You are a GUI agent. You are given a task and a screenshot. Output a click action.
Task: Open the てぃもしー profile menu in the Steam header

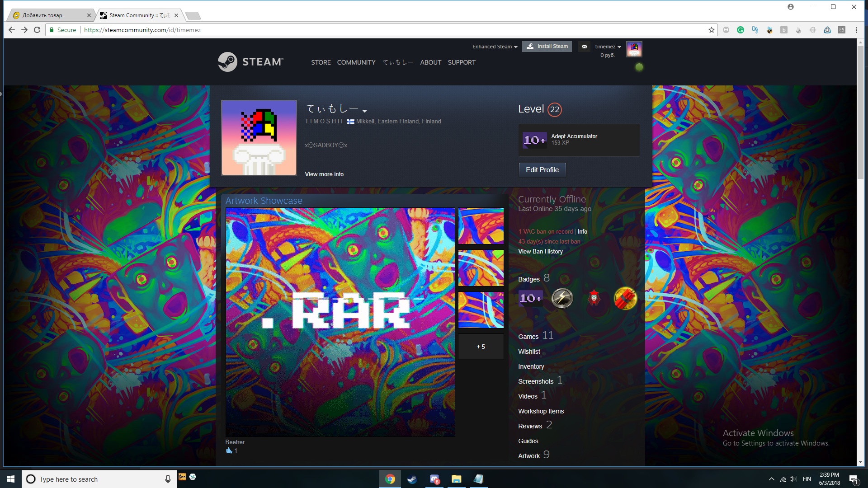click(398, 62)
